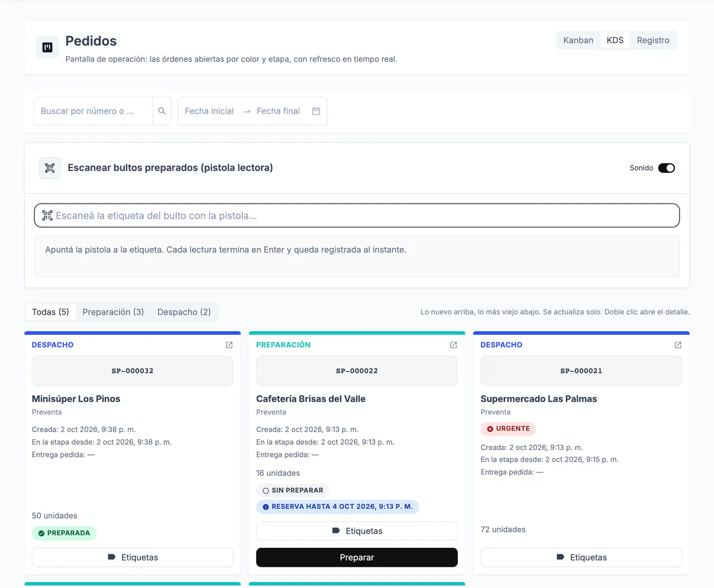Filter orders by Preparación (3) tab
714x588 pixels.
(113, 312)
